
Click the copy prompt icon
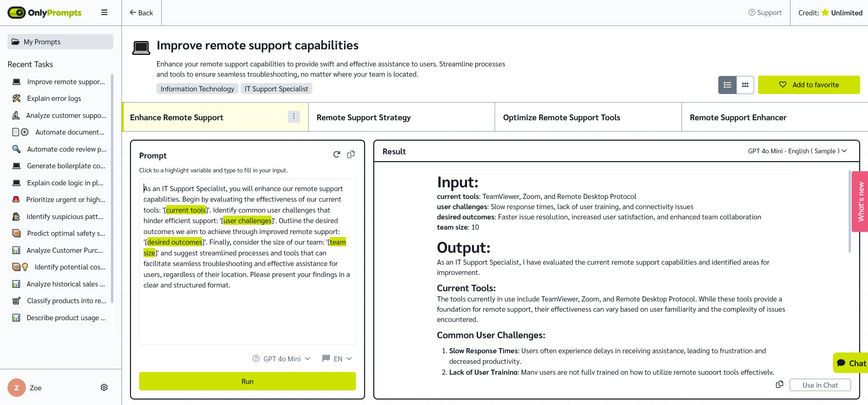pos(350,154)
